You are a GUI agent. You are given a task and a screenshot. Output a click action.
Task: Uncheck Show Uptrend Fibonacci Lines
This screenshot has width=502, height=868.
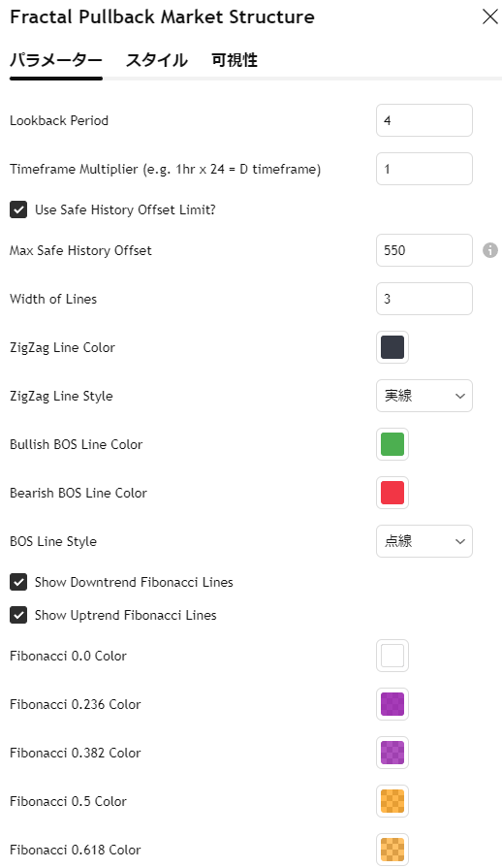coord(18,615)
